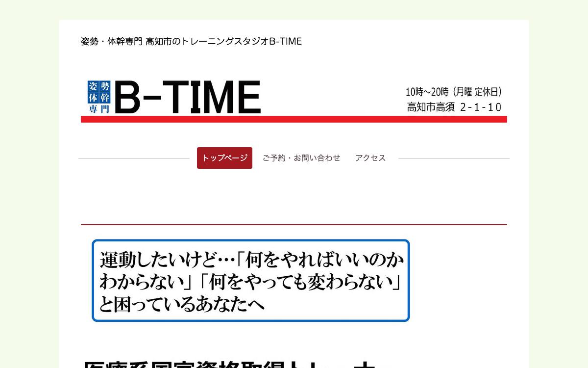
Task: Click the site tagline 高知市のトレーニングスタジオB-TIME
Action: (x=223, y=41)
